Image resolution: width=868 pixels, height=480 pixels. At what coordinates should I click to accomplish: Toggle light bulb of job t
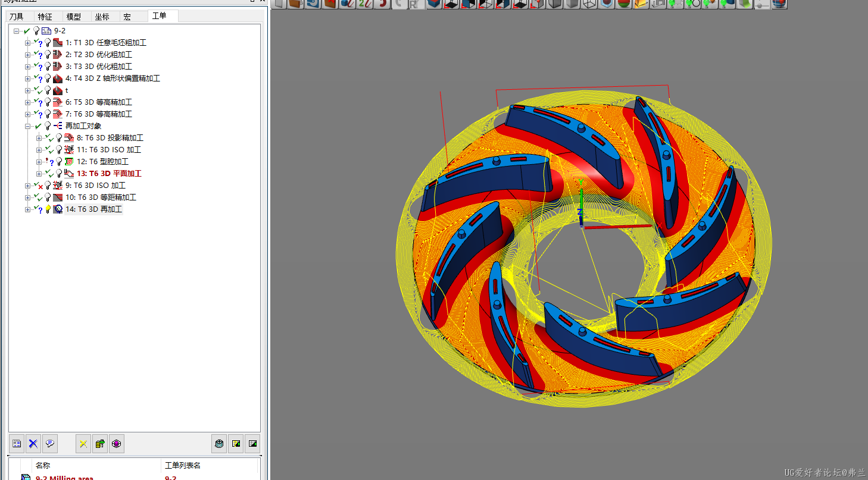tap(48, 90)
